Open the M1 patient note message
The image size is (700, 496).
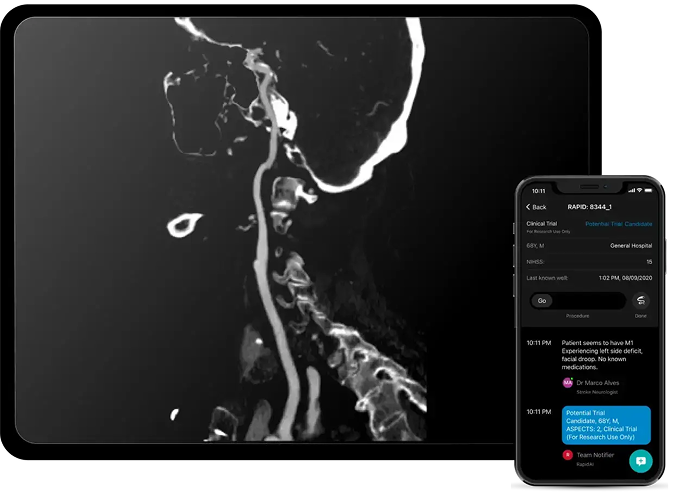(602, 355)
